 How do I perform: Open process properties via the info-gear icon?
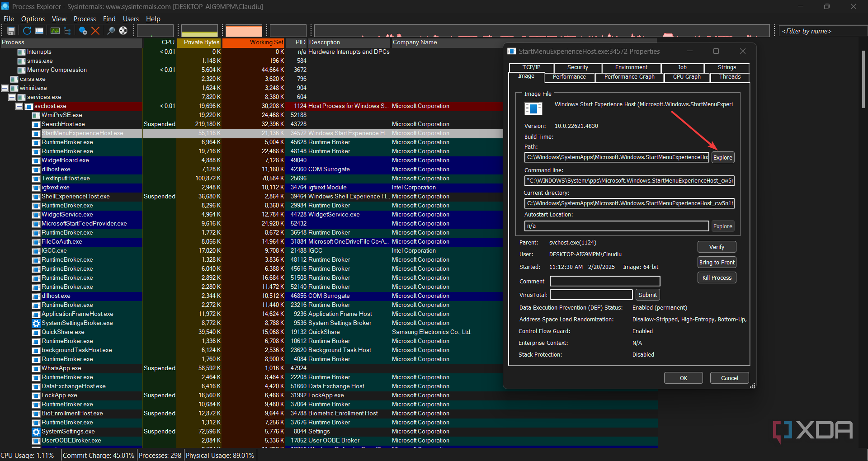83,31
